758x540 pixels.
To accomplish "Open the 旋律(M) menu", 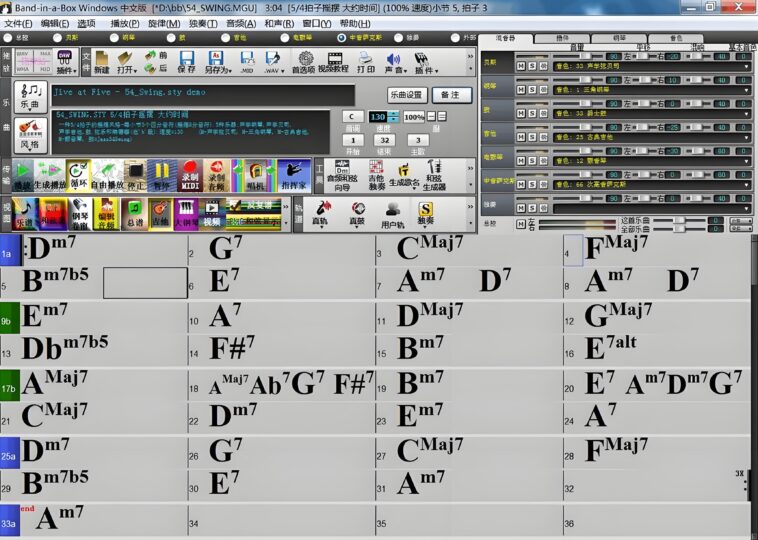I will click(163, 23).
